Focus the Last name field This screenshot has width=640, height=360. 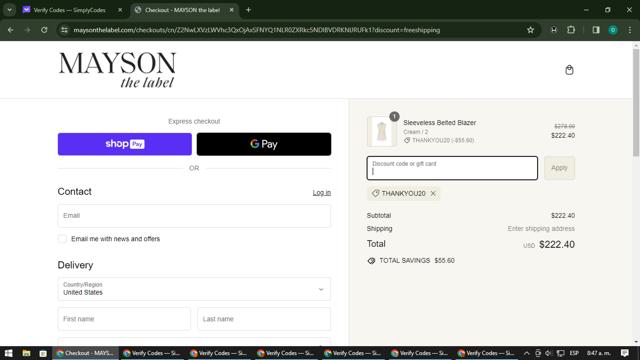[264, 319]
